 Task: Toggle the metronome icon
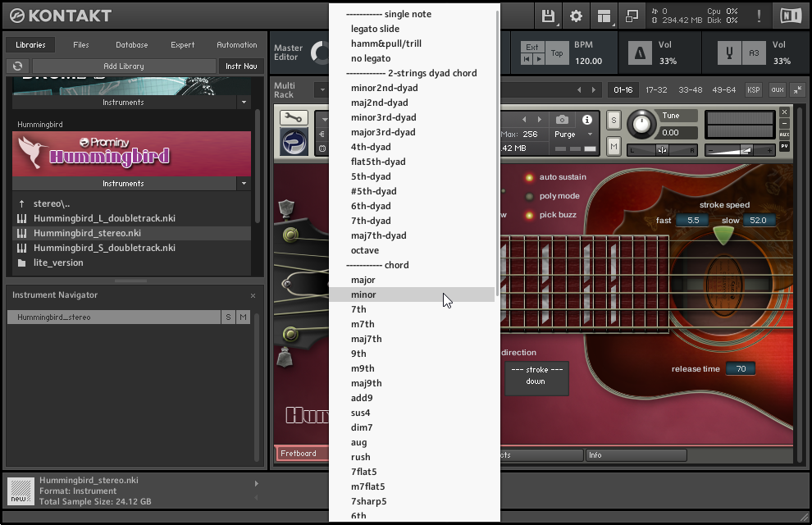click(640, 52)
